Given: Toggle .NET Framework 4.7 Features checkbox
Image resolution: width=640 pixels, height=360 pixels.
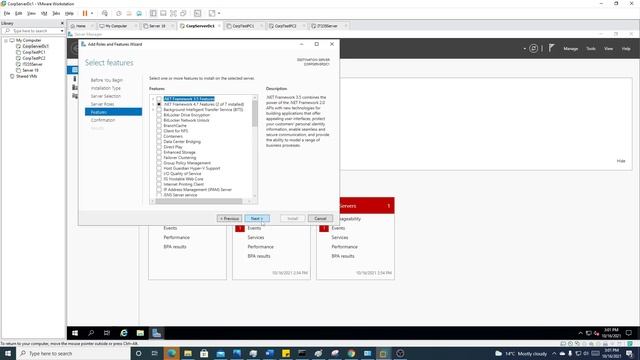Looking at the screenshot, I should point(159,104).
